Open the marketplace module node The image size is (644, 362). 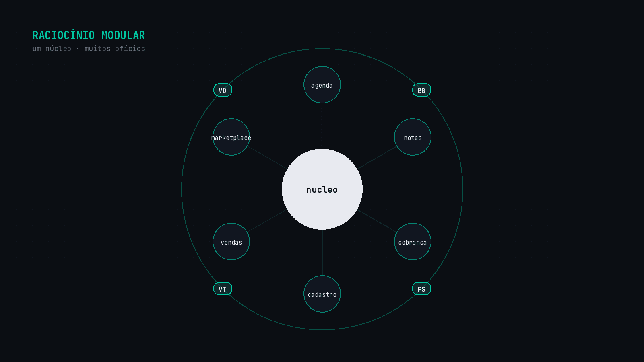pos(231,137)
